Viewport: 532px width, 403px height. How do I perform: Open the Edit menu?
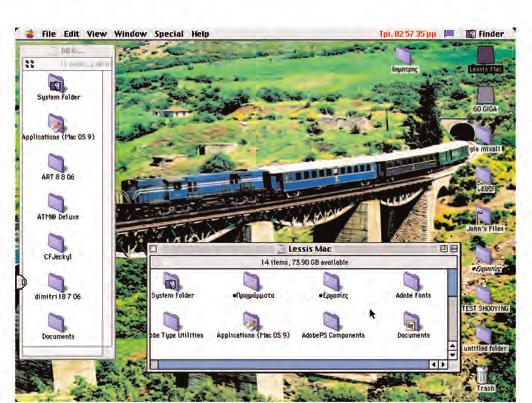71,34
